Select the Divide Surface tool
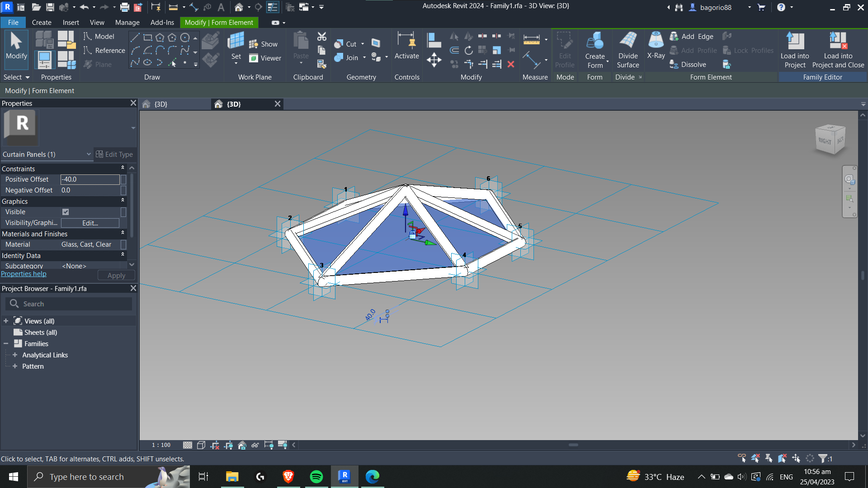 pos(628,50)
